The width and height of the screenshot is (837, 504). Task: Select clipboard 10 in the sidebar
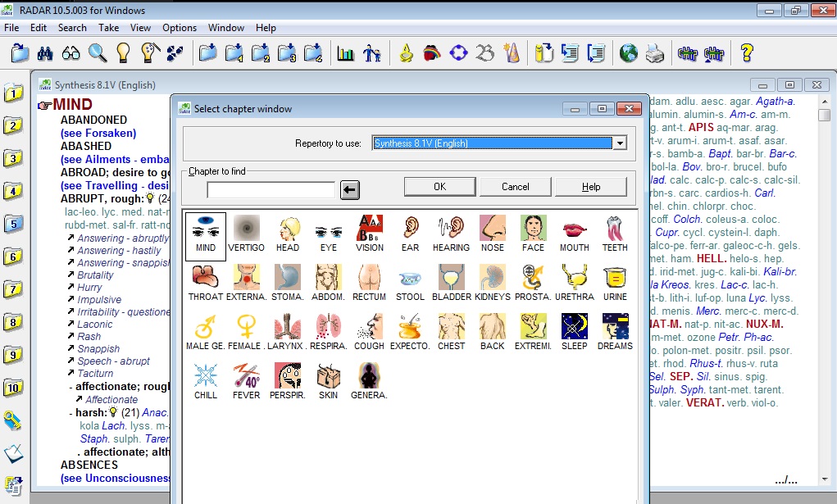coord(13,387)
